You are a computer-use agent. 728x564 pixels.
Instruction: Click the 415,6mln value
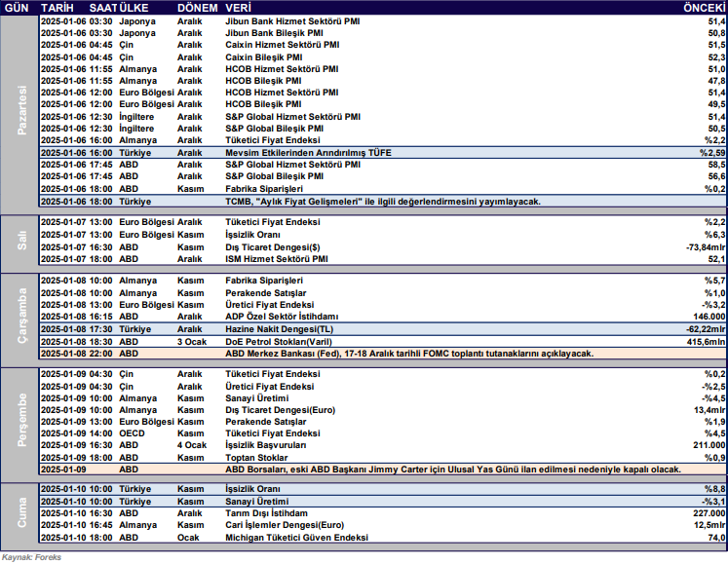707,342
